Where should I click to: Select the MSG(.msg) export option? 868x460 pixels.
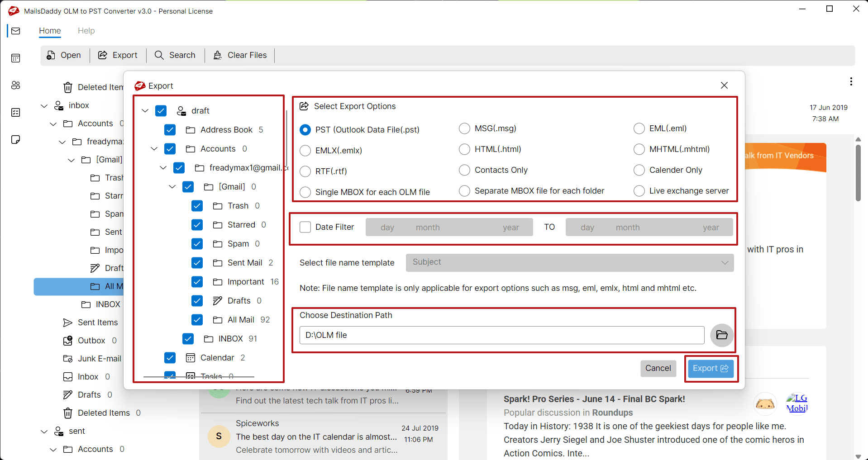tap(464, 128)
